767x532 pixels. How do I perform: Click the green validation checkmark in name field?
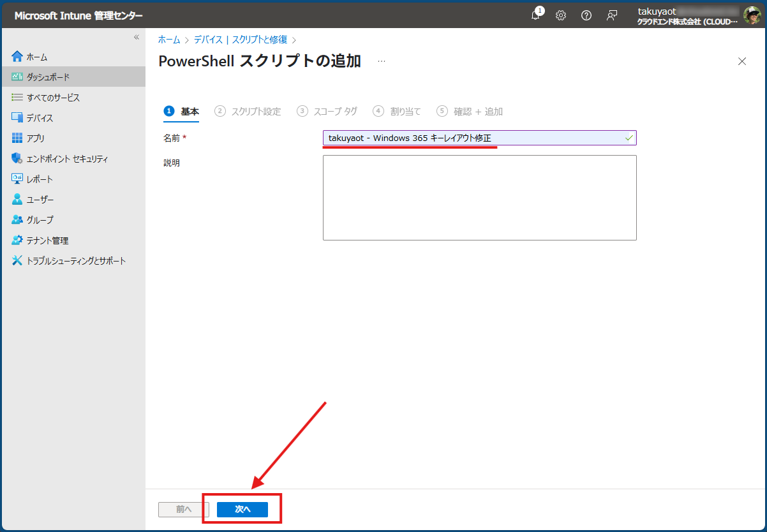pos(629,138)
